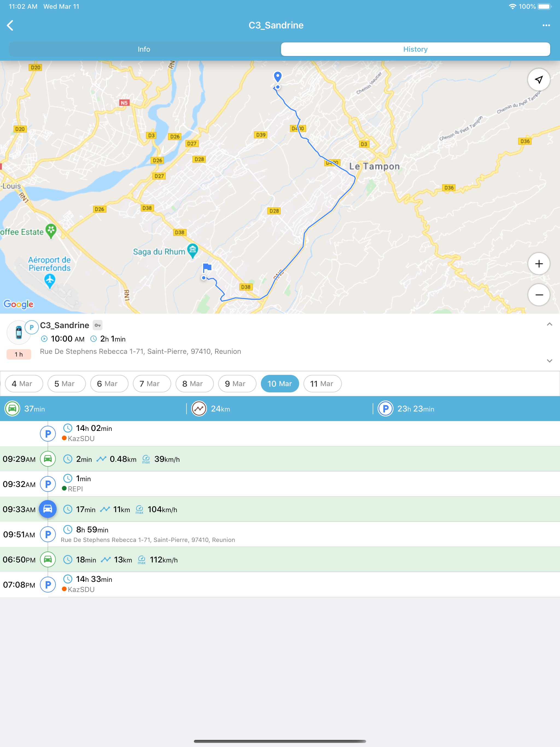Tap the battery indicator in status bar
This screenshot has height=747, width=560.
pyautogui.click(x=544, y=6)
